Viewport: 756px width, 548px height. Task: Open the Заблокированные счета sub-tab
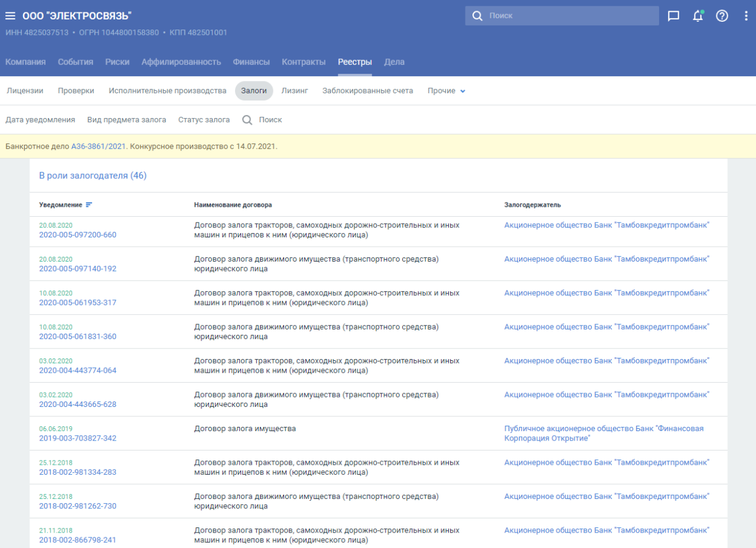pyautogui.click(x=368, y=91)
